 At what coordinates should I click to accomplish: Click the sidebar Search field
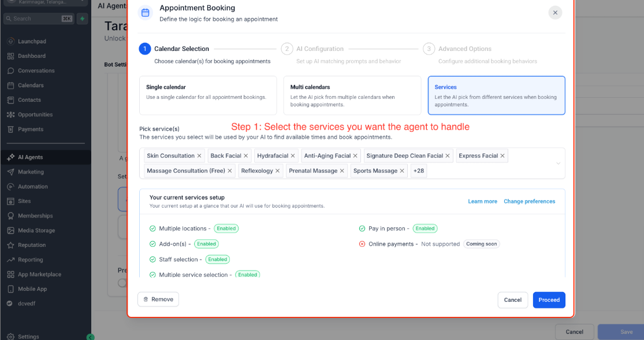click(x=39, y=19)
